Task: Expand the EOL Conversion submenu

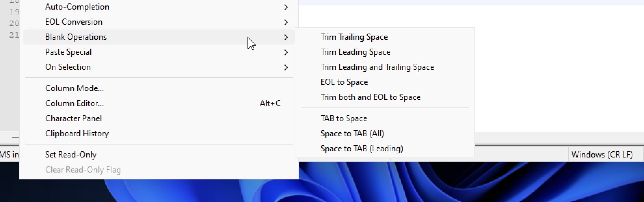Action: pyautogui.click(x=73, y=22)
